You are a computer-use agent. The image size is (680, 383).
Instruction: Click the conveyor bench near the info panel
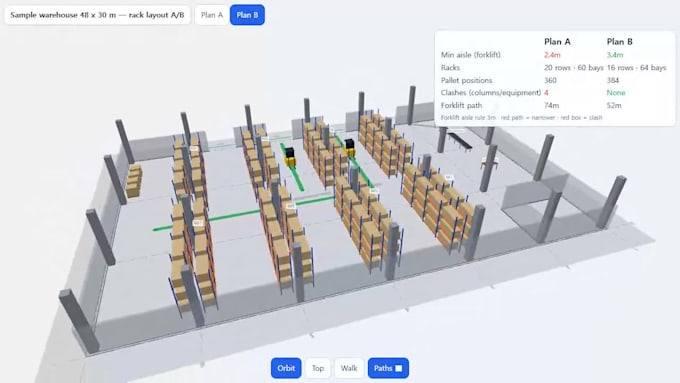(x=460, y=141)
